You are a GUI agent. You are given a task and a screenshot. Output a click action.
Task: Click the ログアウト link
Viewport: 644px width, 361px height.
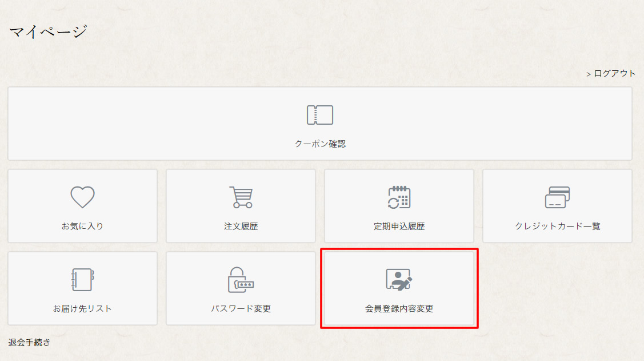click(x=614, y=73)
